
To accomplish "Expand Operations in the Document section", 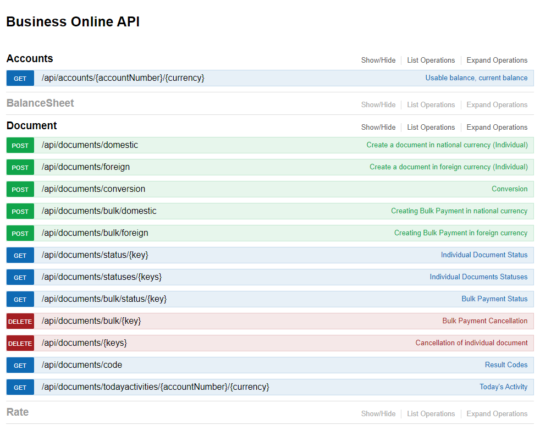I will tap(497, 127).
